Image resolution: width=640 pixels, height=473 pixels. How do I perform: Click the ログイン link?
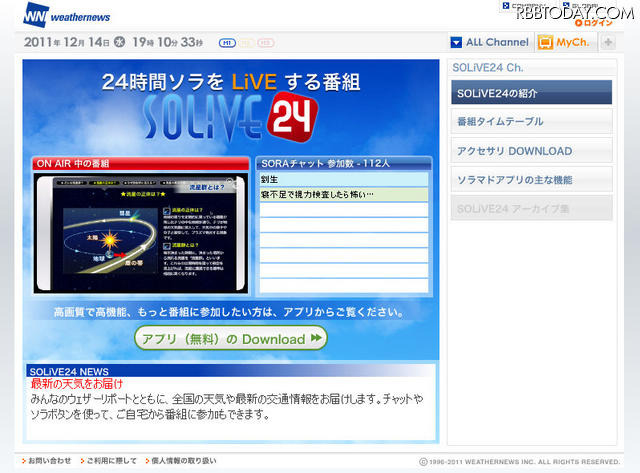pyautogui.click(x=594, y=23)
